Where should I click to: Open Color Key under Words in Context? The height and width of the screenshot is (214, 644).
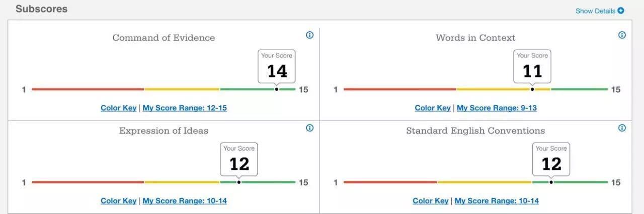tap(432, 108)
